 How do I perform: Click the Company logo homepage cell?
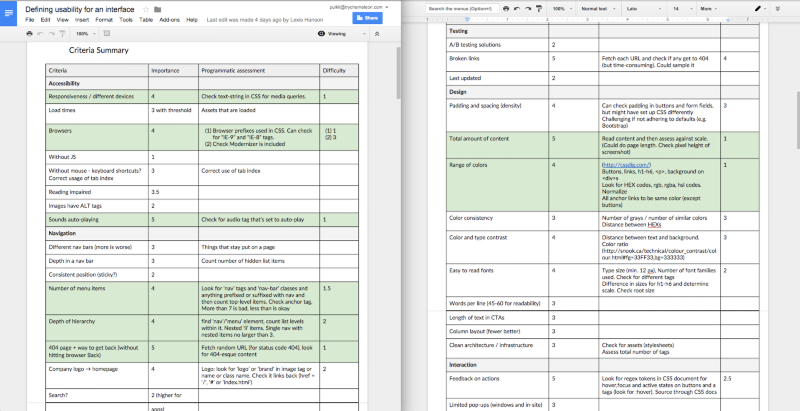97,375
